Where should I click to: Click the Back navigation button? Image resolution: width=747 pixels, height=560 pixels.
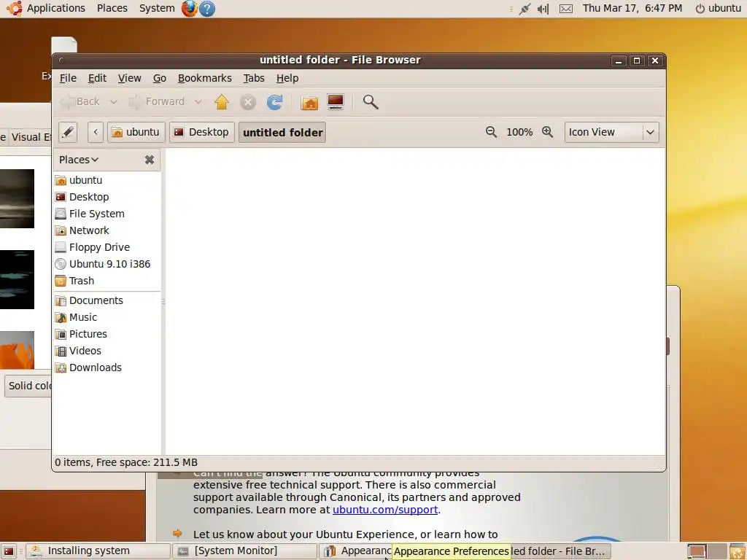click(x=80, y=102)
